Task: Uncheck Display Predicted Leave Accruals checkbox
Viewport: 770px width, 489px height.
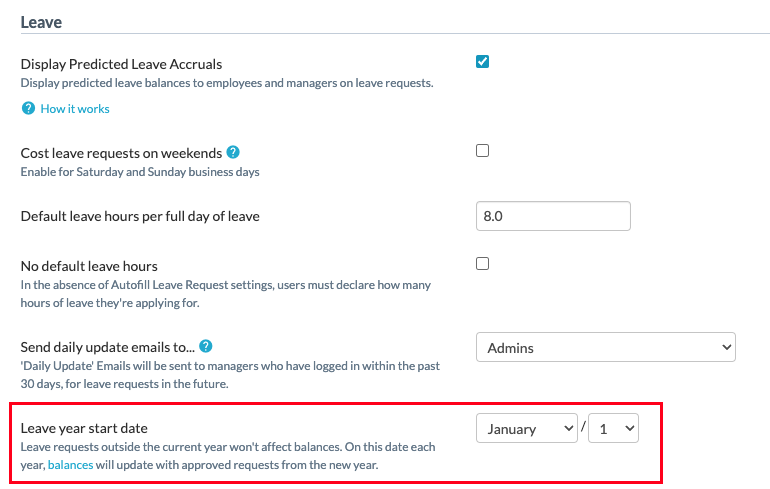Action: 482,62
